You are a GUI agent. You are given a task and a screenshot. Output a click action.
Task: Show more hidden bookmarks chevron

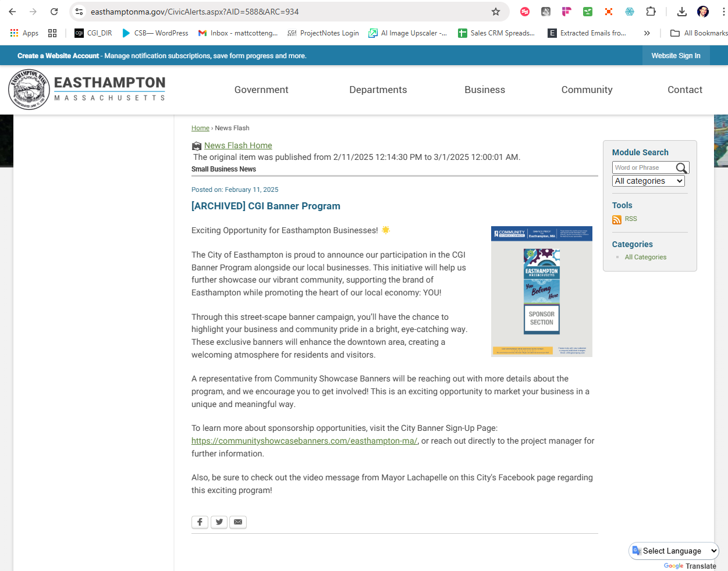(647, 33)
